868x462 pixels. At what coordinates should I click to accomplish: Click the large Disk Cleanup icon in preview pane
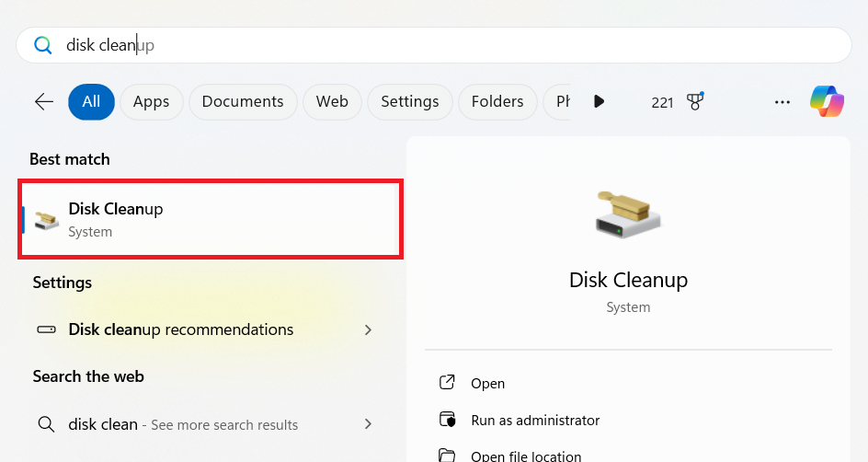pos(628,214)
